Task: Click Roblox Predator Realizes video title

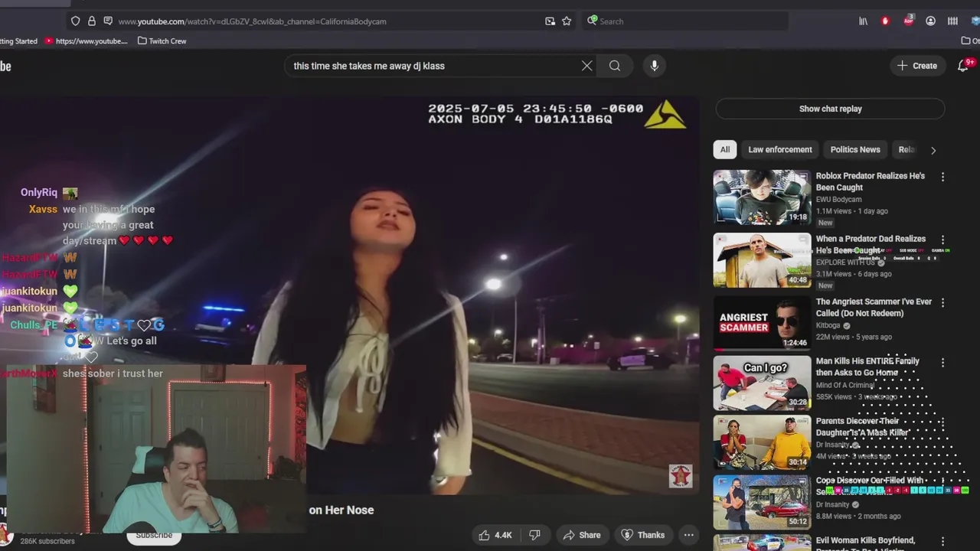Action: (871, 181)
